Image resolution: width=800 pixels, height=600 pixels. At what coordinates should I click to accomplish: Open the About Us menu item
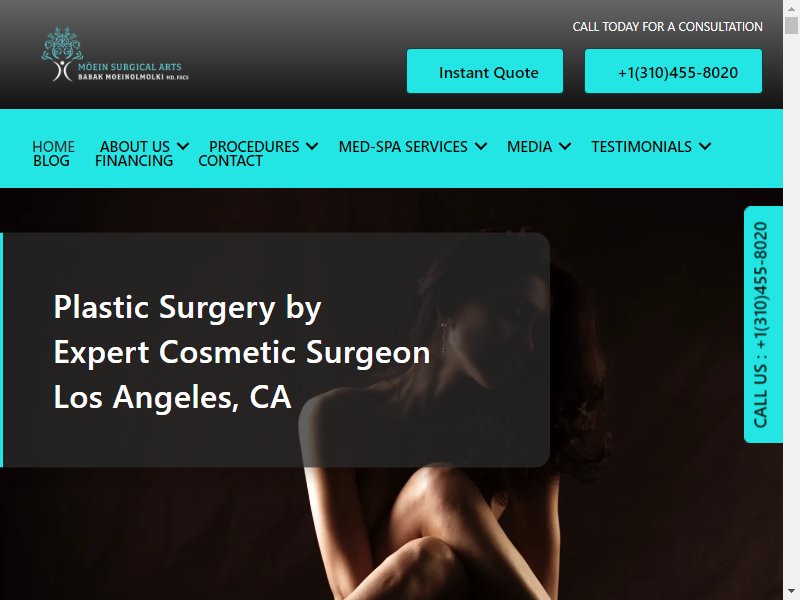pyautogui.click(x=135, y=146)
